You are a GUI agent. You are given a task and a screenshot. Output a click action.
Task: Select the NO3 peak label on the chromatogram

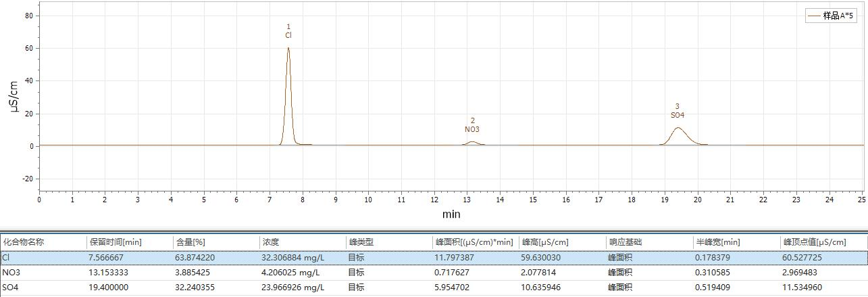[472, 129]
